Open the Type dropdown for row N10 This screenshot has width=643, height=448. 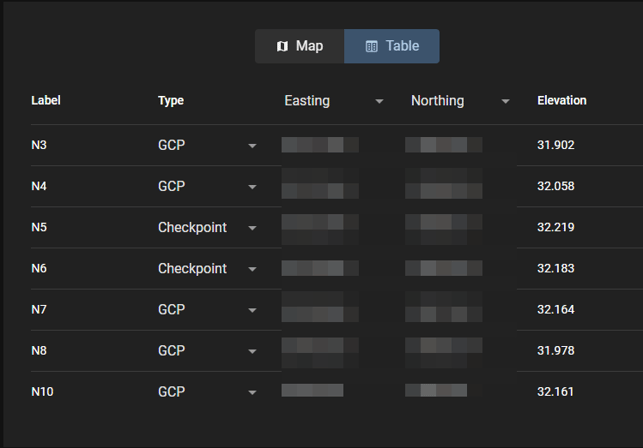(x=252, y=392)
